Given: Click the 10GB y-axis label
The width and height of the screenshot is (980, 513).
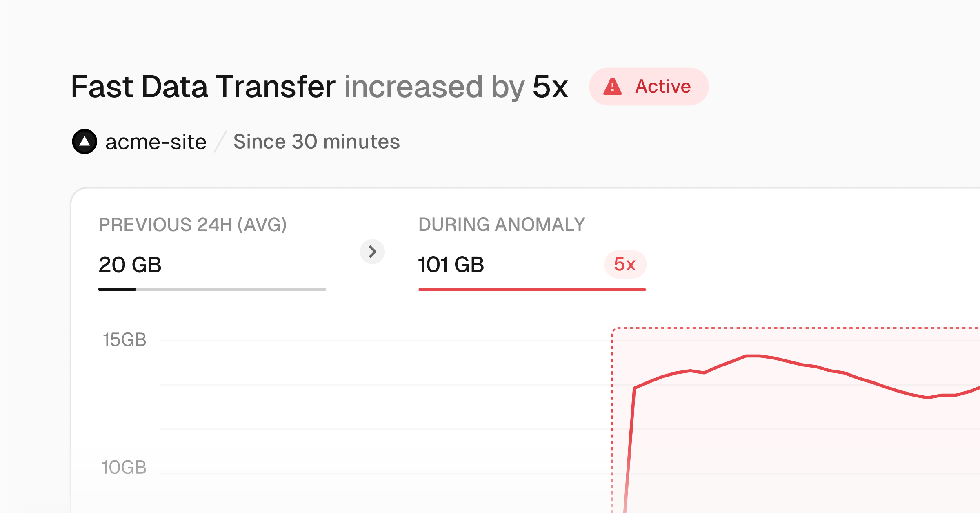Looking at the screenshot, I should click(x=124, y=467).
